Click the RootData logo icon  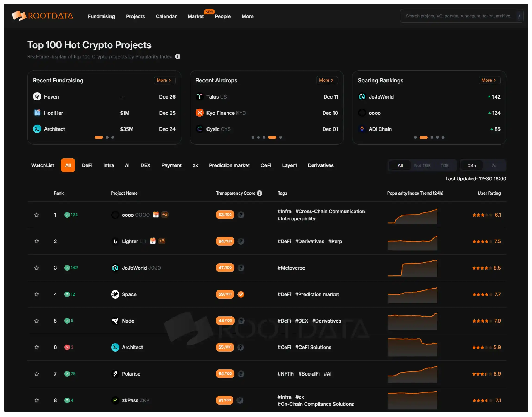coord(19,16)
